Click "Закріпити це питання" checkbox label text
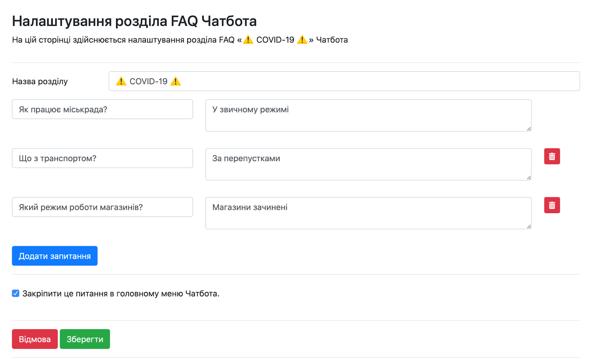This screenshot has height=364, width=591. tap(121, 294)
